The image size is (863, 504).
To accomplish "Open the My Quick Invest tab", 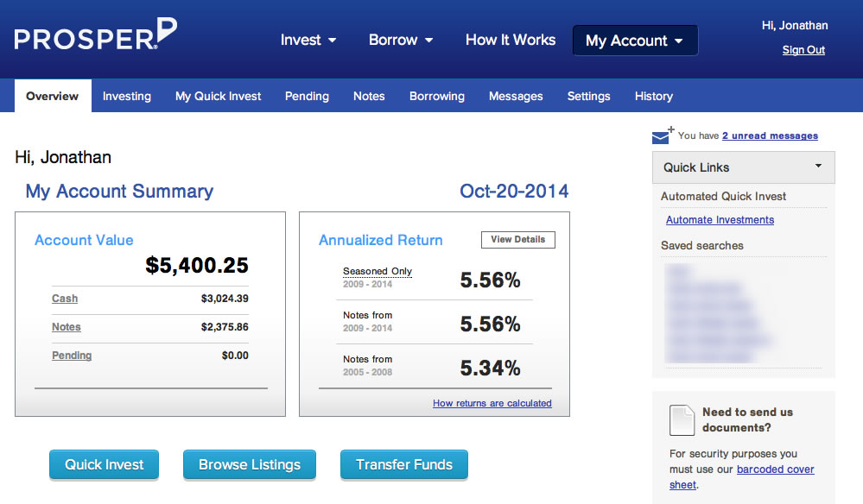I will (x=218, y=96).
